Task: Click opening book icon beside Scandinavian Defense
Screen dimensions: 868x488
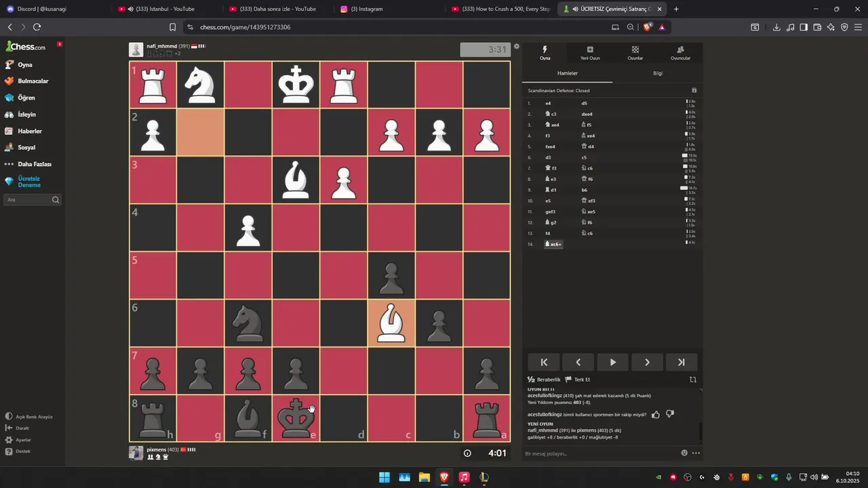Action: [694, 90]
